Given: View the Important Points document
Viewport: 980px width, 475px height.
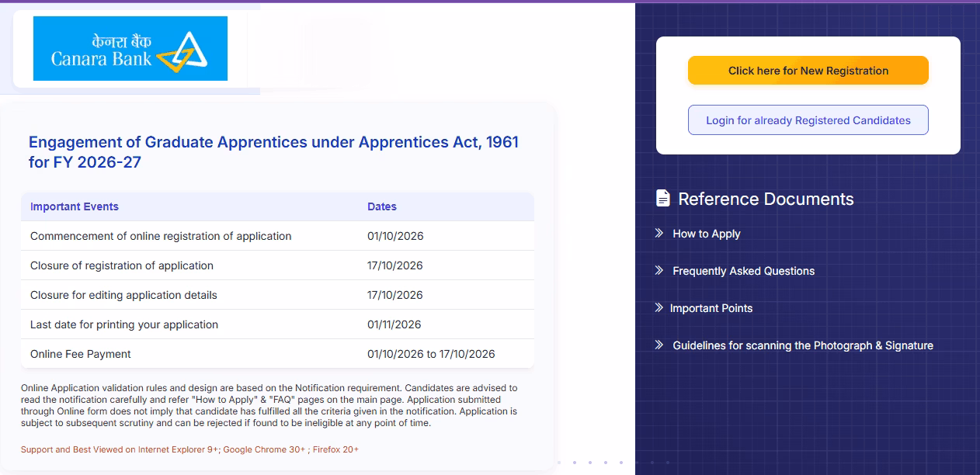Looking at the screenshot, I should pos(711,308).
